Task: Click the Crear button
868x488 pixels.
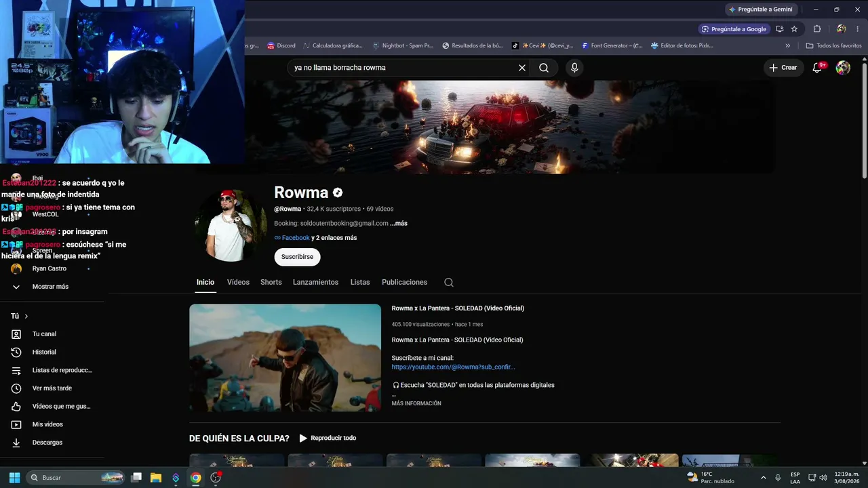Action: click(783, 68)
